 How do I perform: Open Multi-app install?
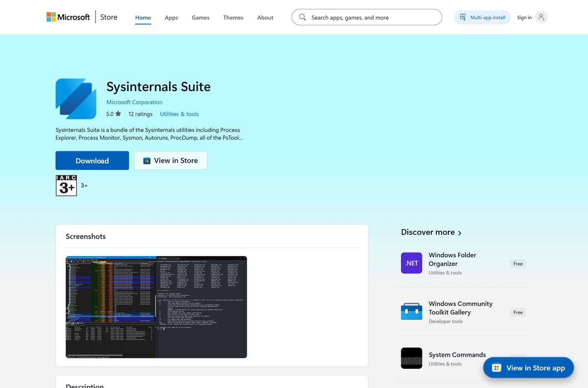click(482, 17)
